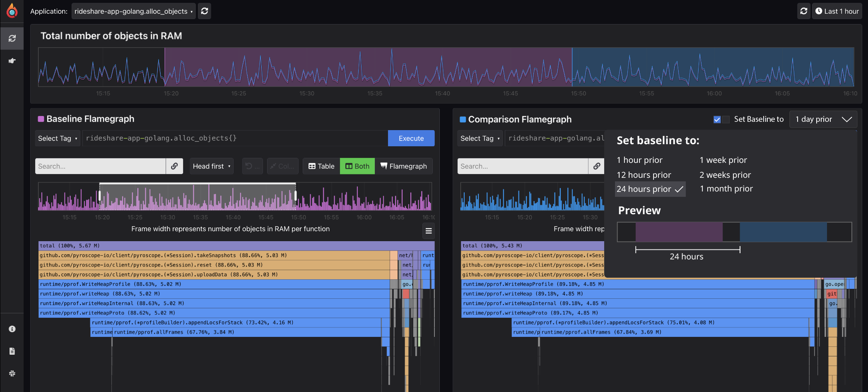Viewport: 868px width, 392px height.
Task: Click the 24 hours preview slider bar
Action: click(687, 249)
